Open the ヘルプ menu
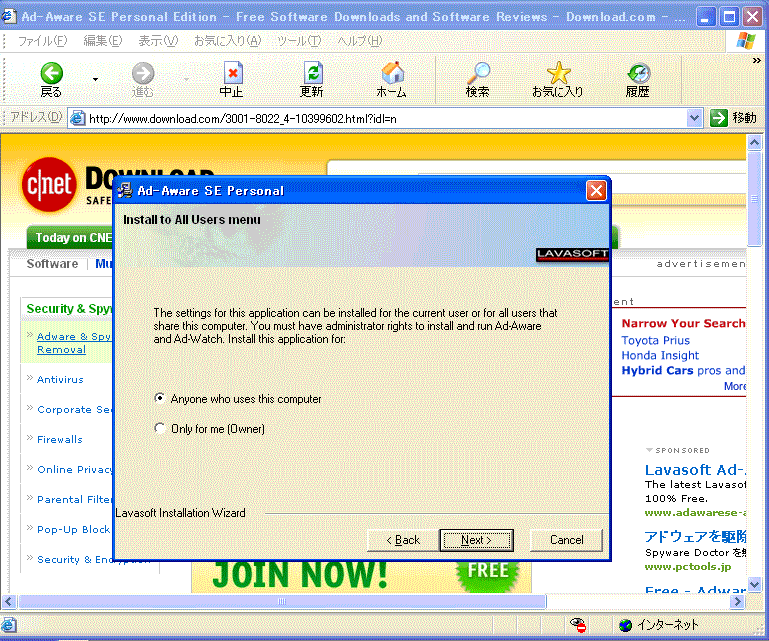The image size is (769, 641). click(x=359, y=41)
